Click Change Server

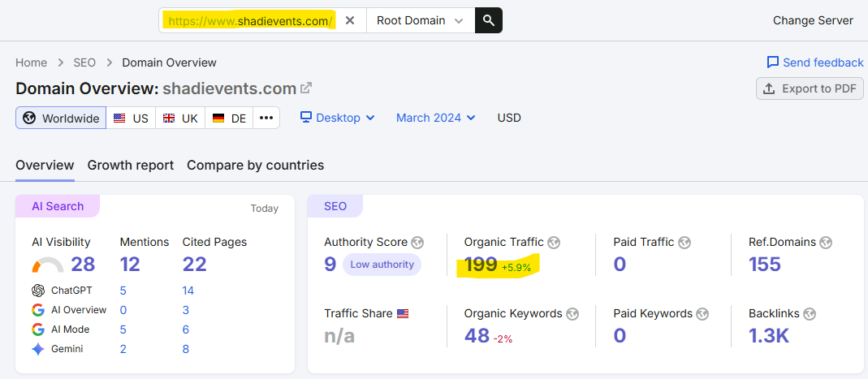813,20
